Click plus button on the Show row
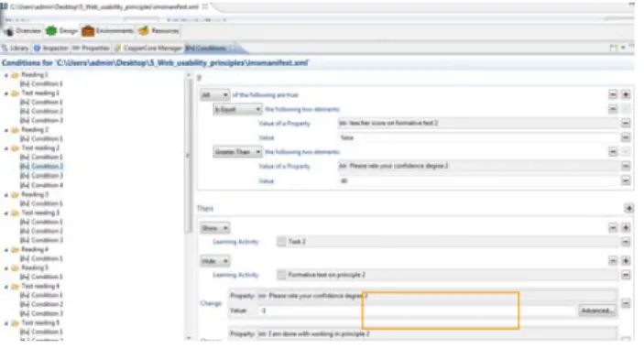644x349 pixels. [x=626, y=228]
